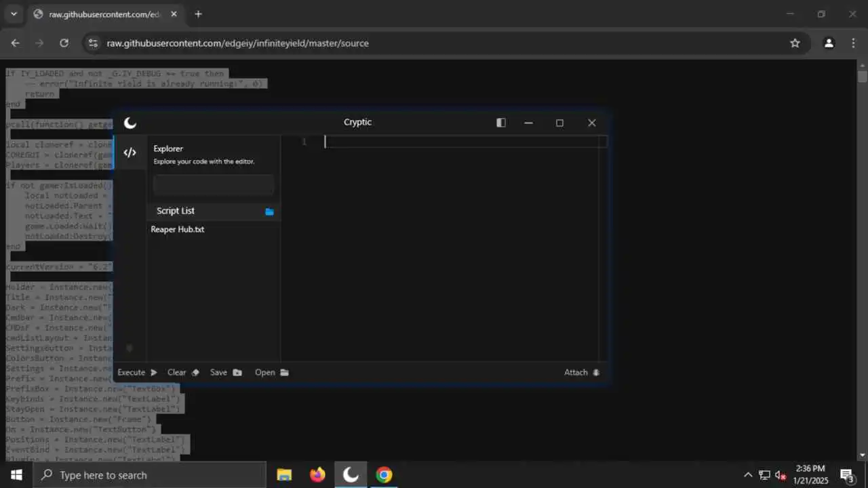
Task: Open the code editor sidebar tab
Action: [130, 152]
